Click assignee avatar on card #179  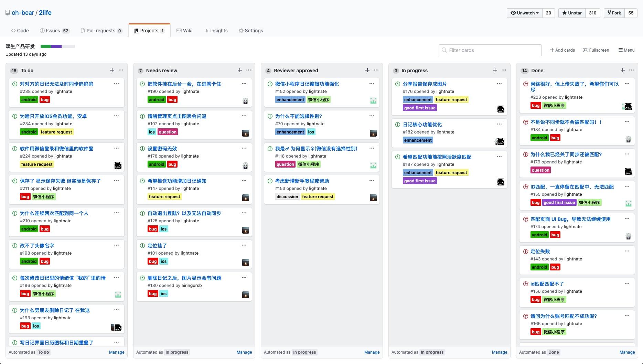pos(629,171)
